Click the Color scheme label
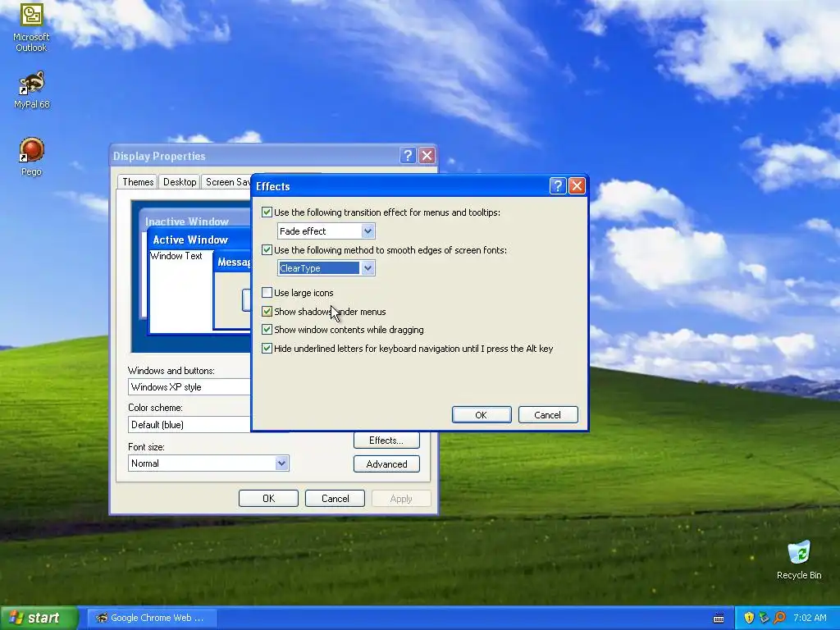Screen dimensions: 840x630 [155, 408]
